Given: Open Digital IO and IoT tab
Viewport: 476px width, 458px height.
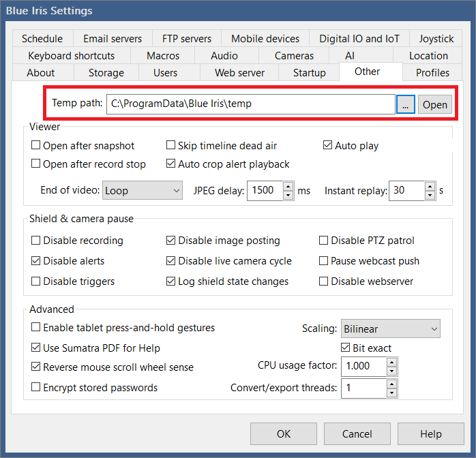Looking at the screenshot, I should pos(359,39).
